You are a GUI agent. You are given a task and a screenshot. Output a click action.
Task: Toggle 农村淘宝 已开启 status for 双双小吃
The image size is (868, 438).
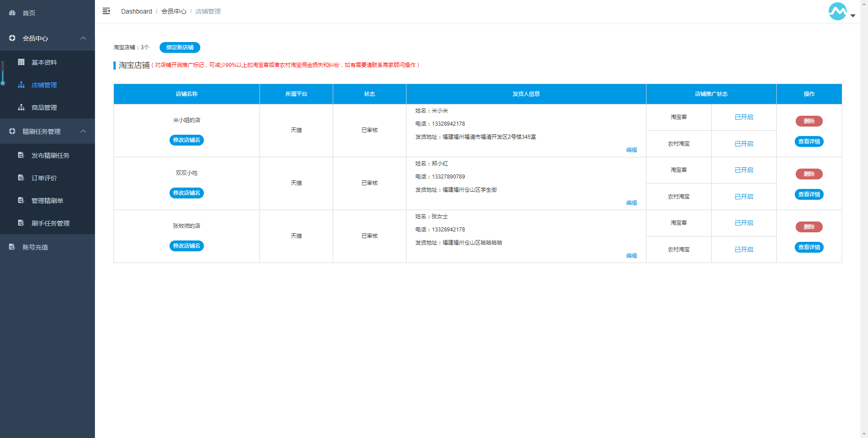click(x=744, y=197)
